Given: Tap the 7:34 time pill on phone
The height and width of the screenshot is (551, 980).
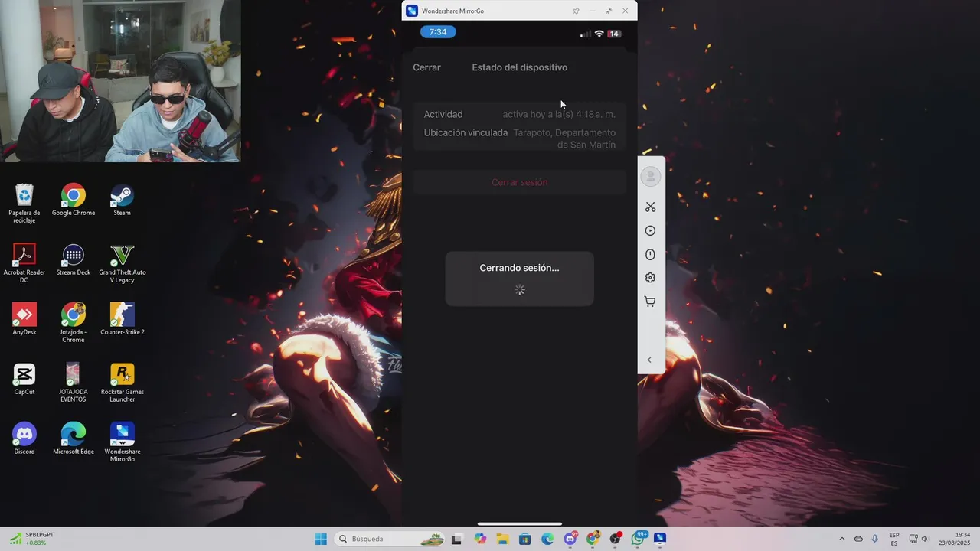Looking at the screenshot, I should pyautogui.click(x=438, y=32).
